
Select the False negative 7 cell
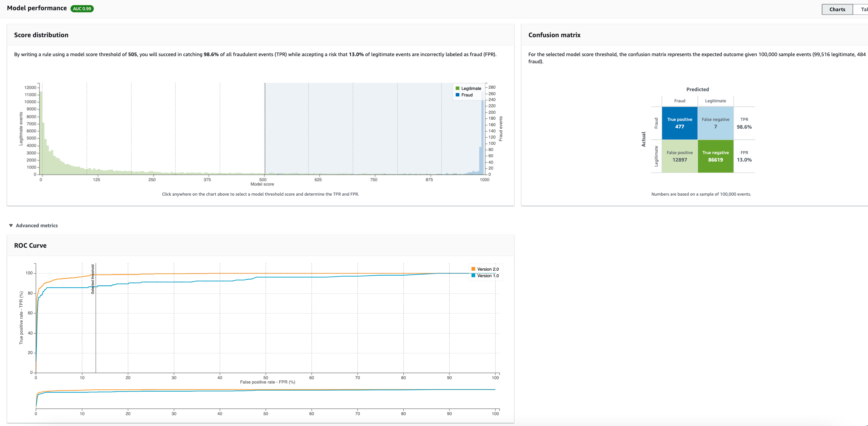point(715,123)
